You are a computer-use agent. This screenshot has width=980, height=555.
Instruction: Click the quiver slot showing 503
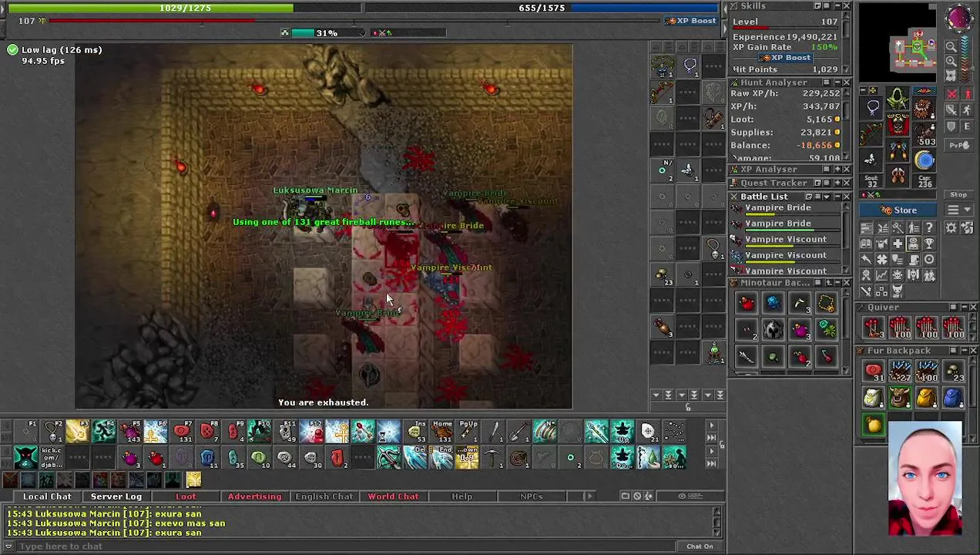click(925, 134)
